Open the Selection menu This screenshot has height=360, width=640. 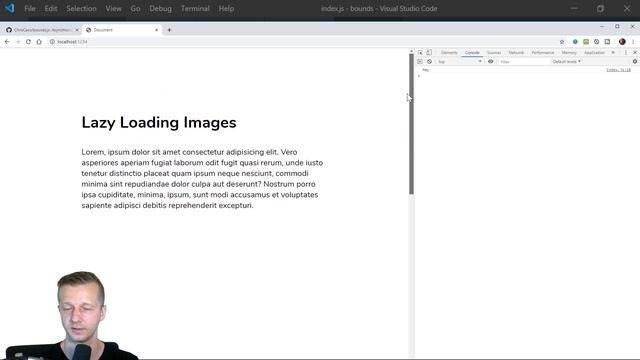(x=81, y=9)
